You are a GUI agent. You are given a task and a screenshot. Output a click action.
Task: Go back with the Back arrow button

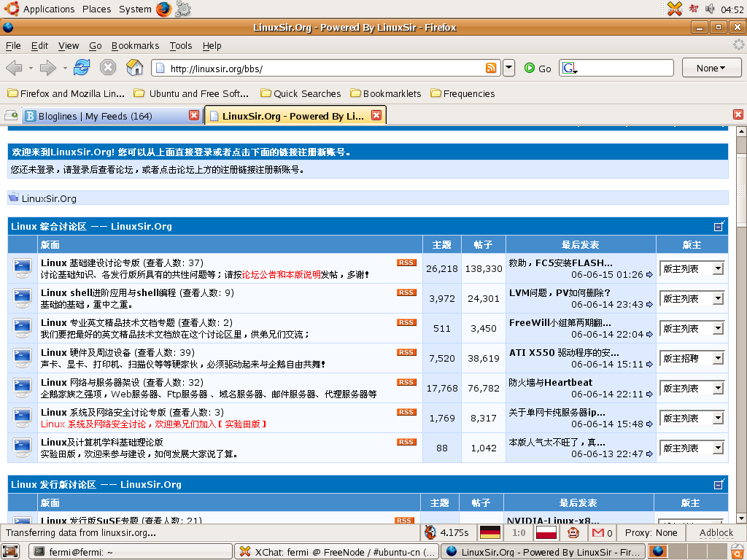(x=15, y=68)
